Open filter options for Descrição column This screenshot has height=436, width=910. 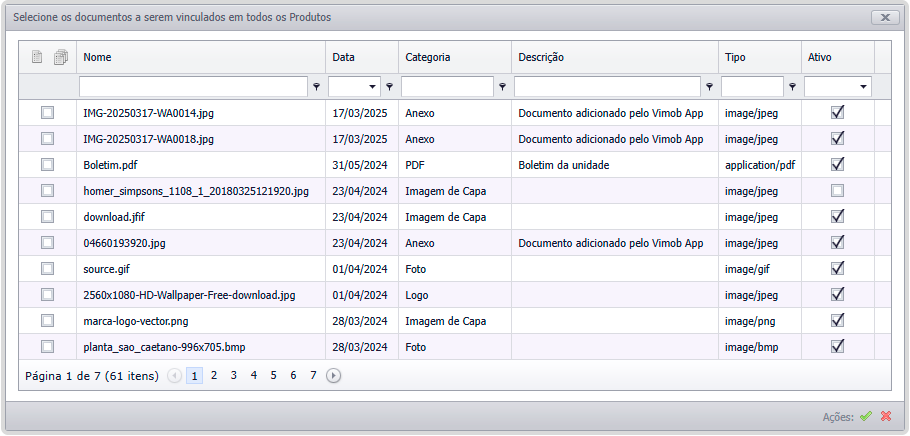[x=709, y=87]
